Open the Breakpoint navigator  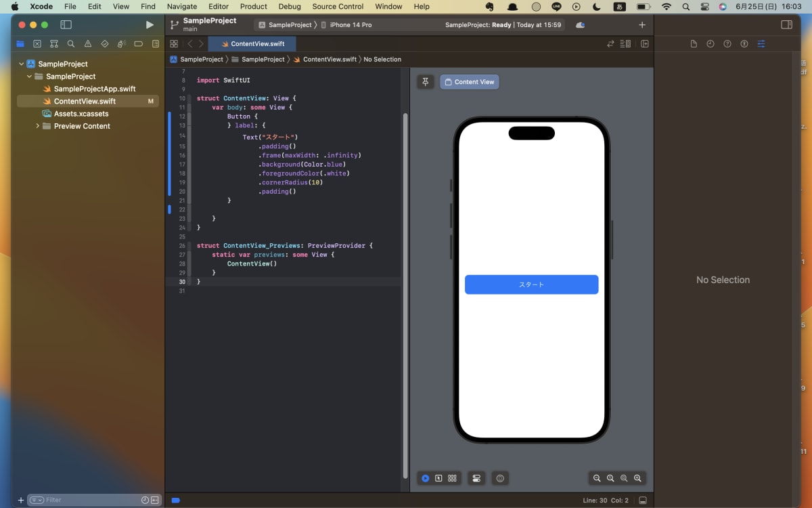tap(139, 43)
